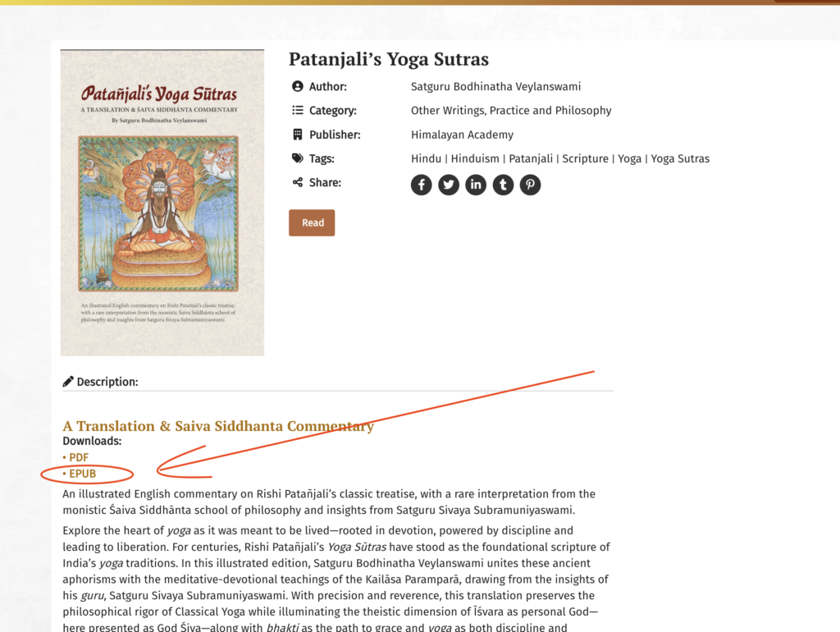Image resolution: width=840 pixels, height=632 pixels.
Task: Share via the Tumblr icon
Action: [x=503, y=185]
